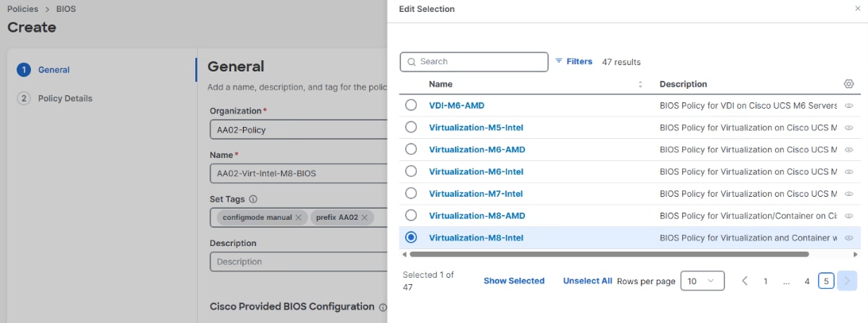
Task: Open Virtualization-M8-AMD policy link
Action: click(x=477, y=216)
